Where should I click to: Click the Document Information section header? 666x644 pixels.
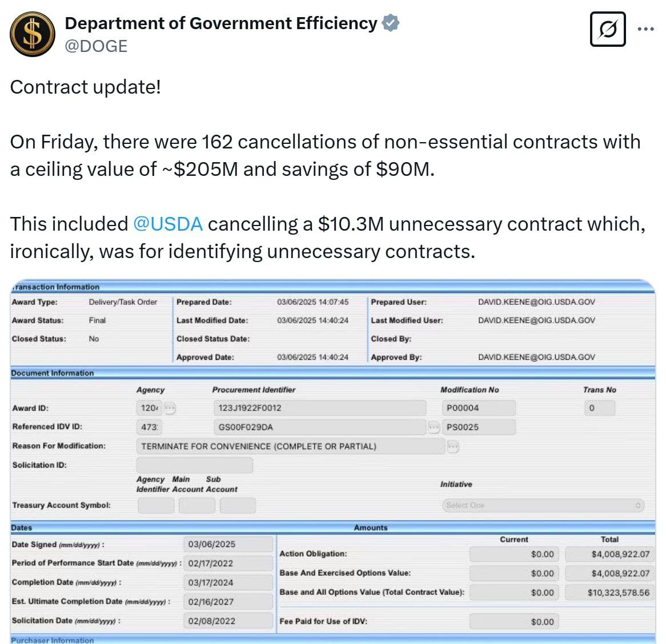pyautogui.click(x=53, y=373)
